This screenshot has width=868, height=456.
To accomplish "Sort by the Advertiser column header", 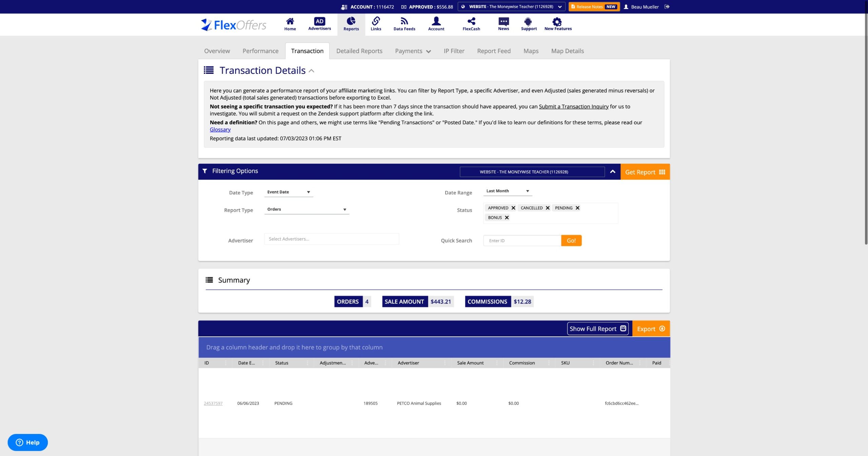I will 408,363.
